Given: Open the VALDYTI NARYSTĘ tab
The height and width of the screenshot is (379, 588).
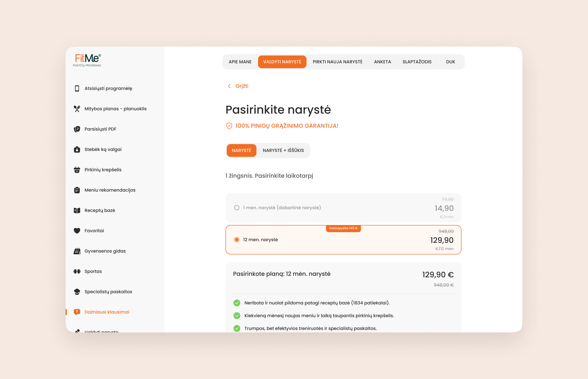Looking at the screenshot, I should (x=282, y=62).
